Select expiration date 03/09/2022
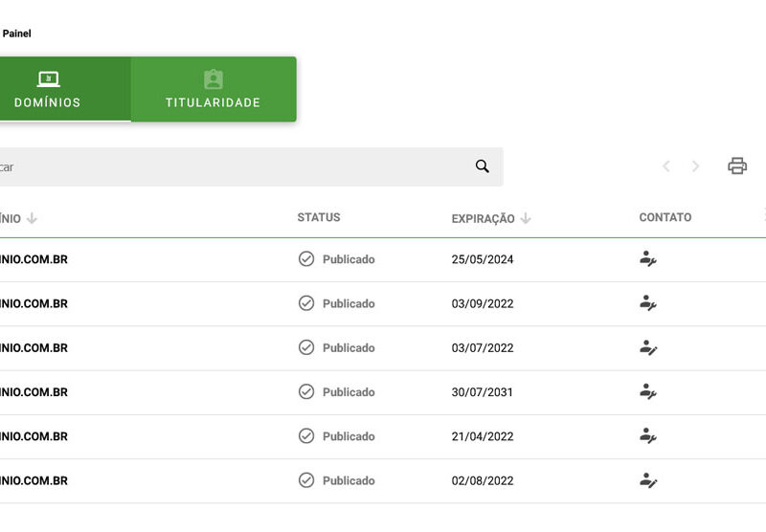The width and height of the screenshot is (766, 532). [483, 303]
